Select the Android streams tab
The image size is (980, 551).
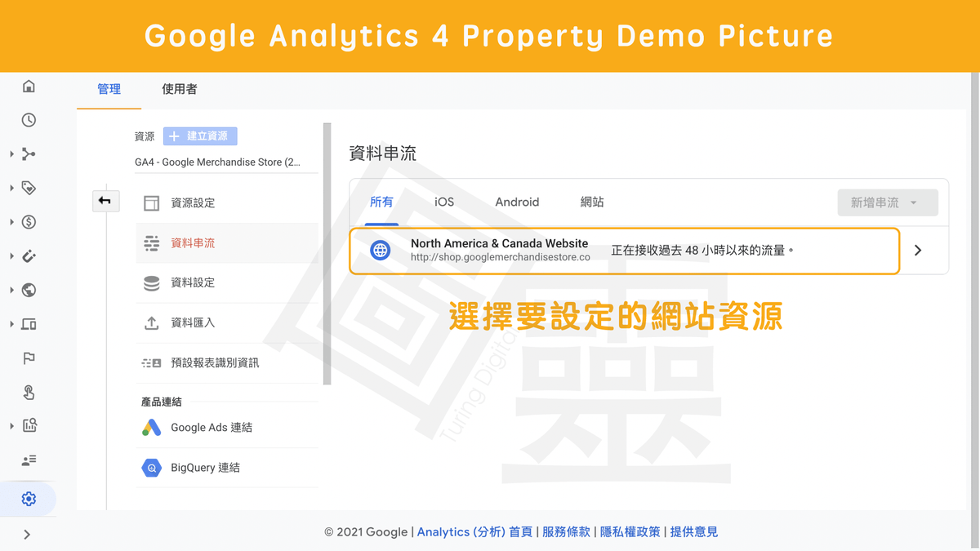517,202
